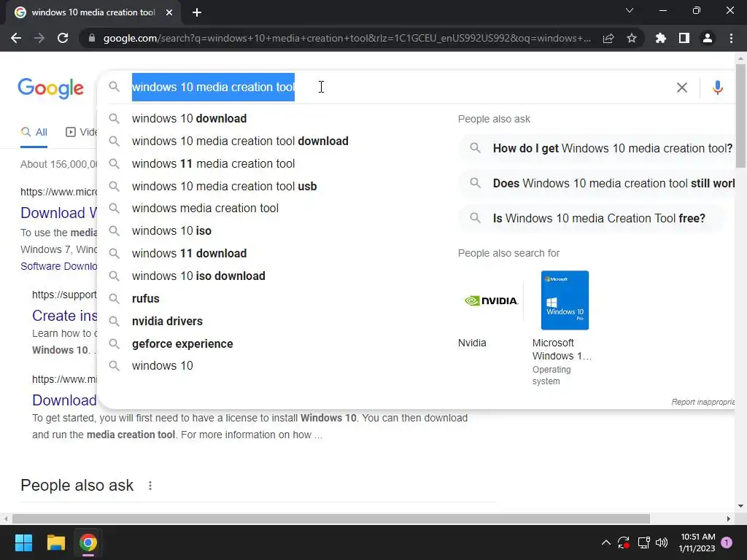The height and width of the screenshot is (560, 747).
Task: Click the sync update tray icon
Action: coord(624,542)
